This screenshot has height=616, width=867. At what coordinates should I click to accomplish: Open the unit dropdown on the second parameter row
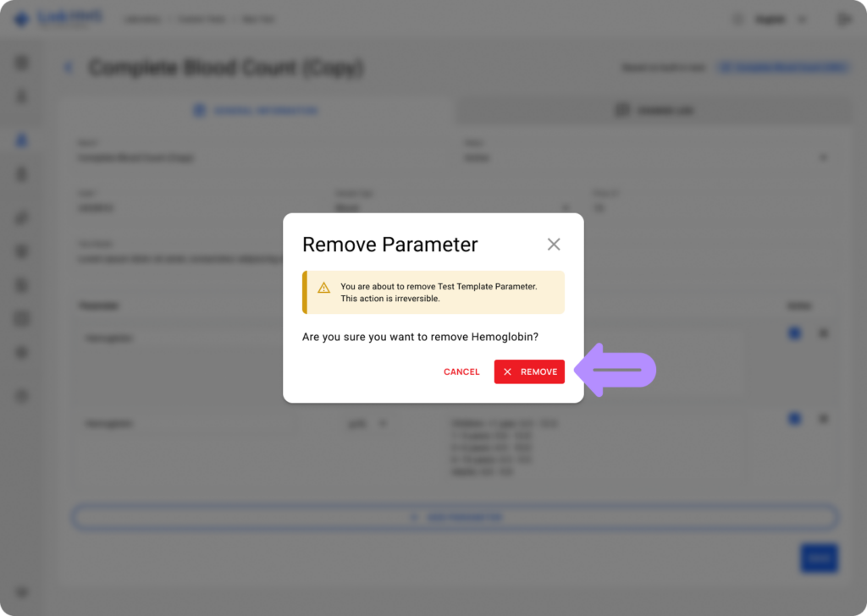click(x=384, y=422)
